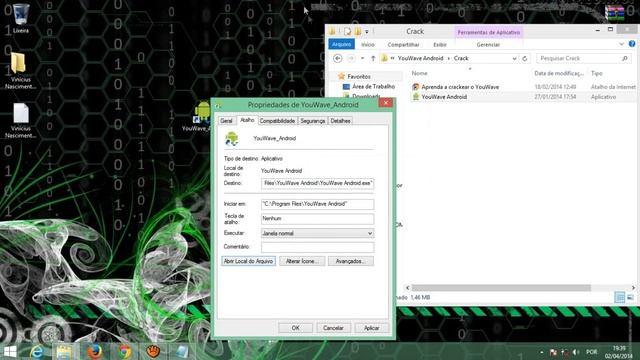Click Abrir Local do Arquivo button
The width and height of the screenshot is (640, 360).
coord(249,261)
